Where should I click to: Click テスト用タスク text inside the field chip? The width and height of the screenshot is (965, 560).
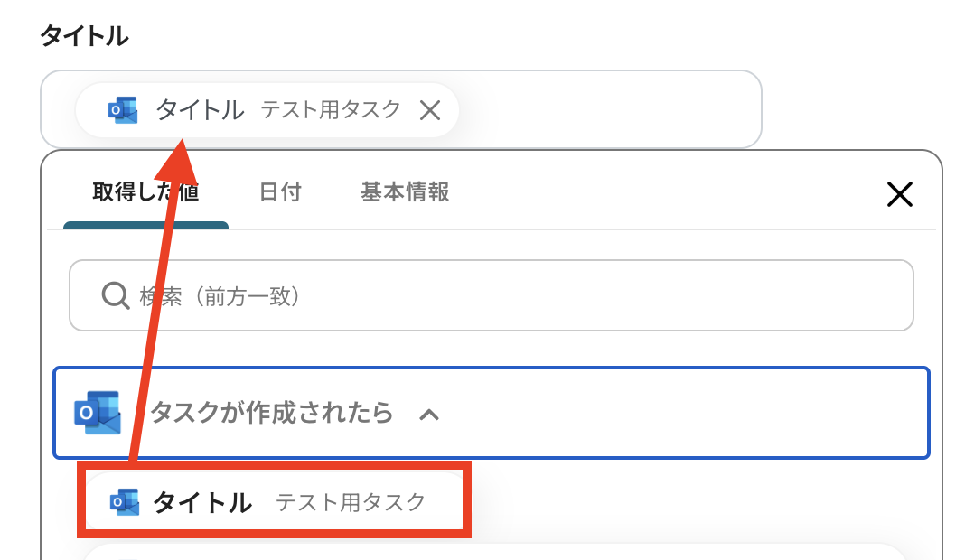pyautogui.click(x=331, y=110)
